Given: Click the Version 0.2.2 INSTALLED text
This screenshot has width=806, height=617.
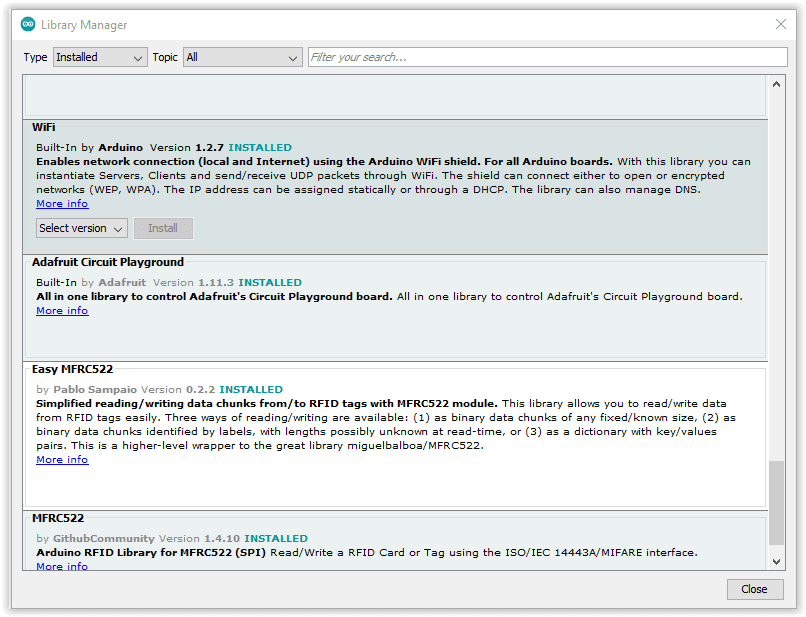Looking at the screenshot, I should click(x=212, y=389).
